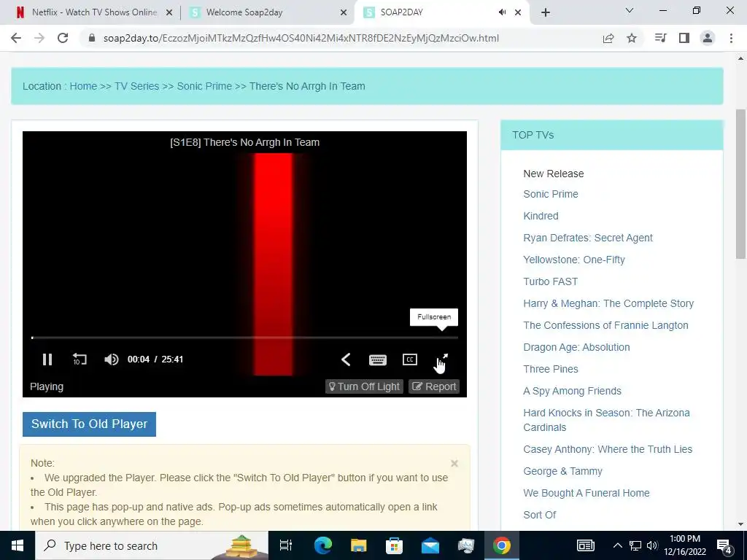
Task: Open Sort Of link
Action: click(x=539, y=515)
